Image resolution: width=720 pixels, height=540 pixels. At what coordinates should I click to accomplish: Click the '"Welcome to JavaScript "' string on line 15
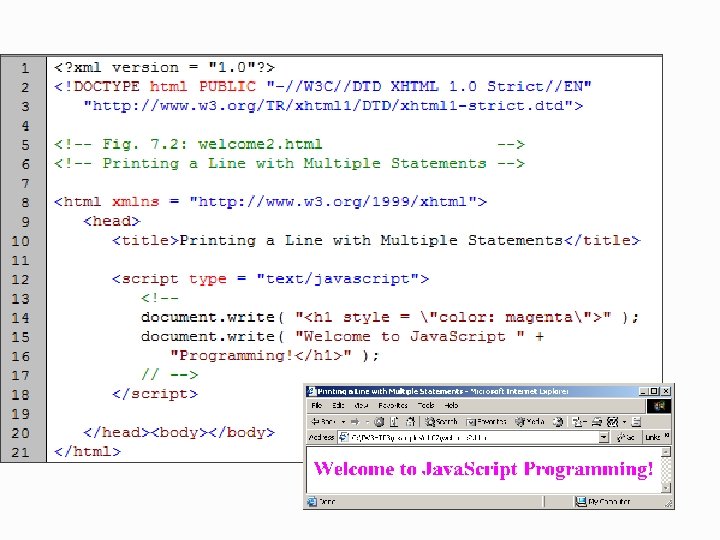tap(410, 336)
